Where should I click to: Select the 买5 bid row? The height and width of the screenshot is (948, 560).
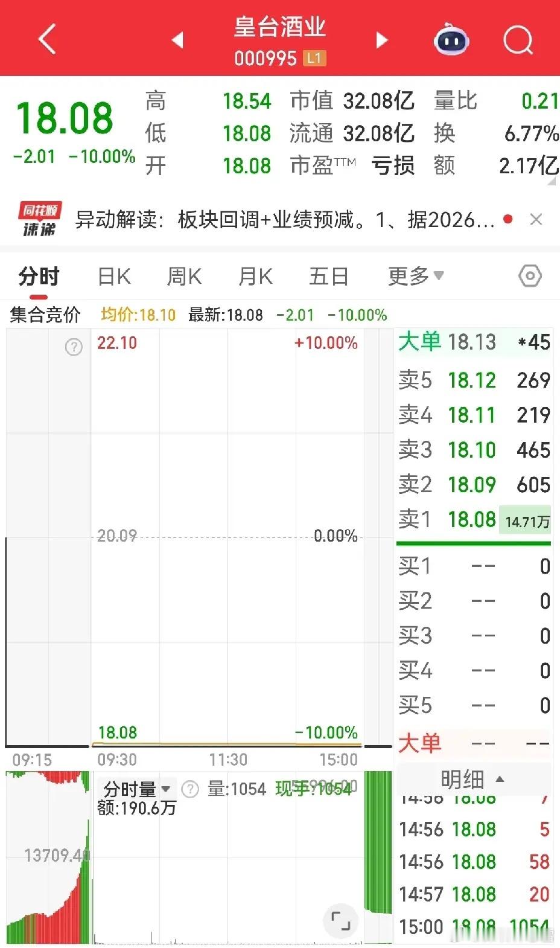(474, 705)
